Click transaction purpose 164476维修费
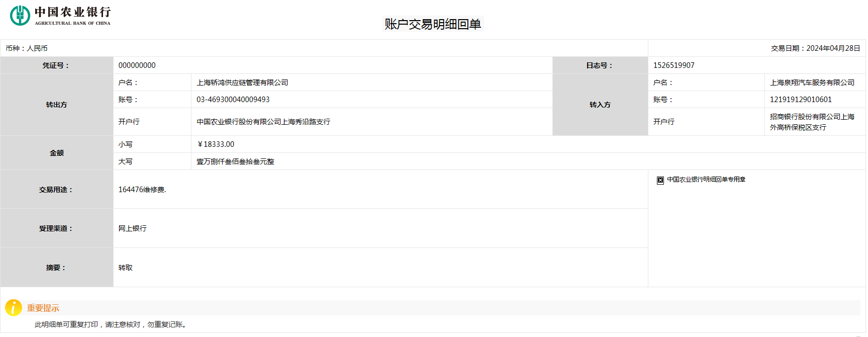Viewport: 868px width, 337px height. click(x=142, y=190)
